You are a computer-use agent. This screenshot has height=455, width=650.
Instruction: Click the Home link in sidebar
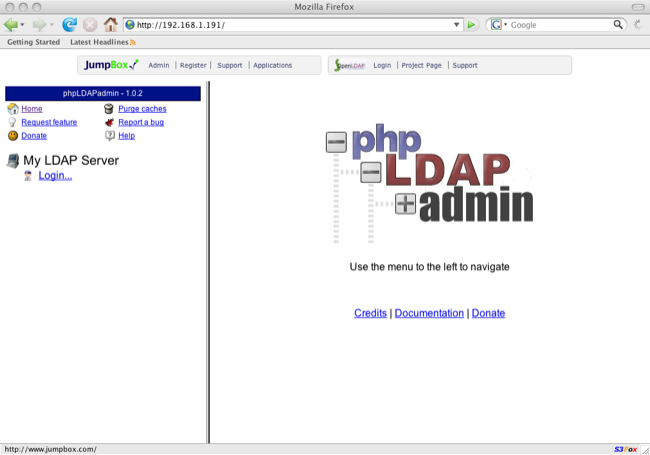(x=32, y=109)
